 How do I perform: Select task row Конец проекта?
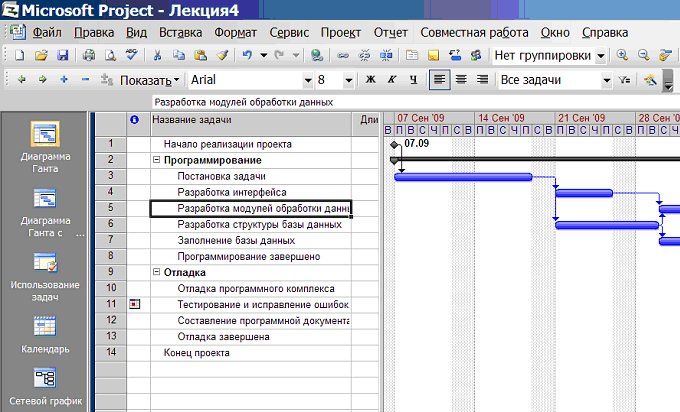pos(238,353)
